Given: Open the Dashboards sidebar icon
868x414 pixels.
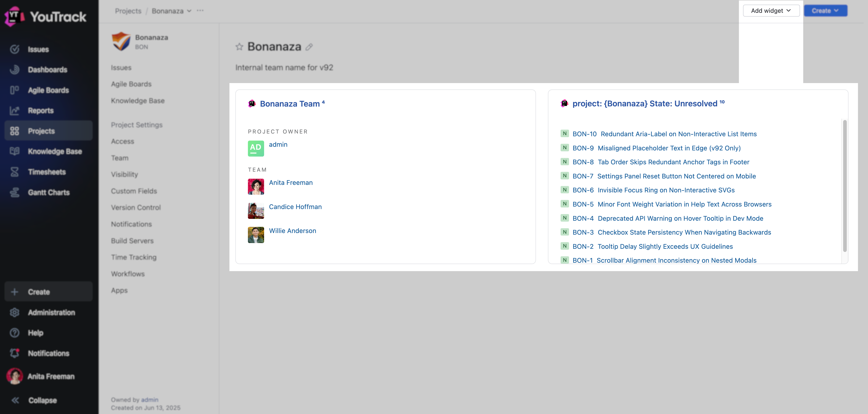Looking at the screenshot, I should click(15, 69).
